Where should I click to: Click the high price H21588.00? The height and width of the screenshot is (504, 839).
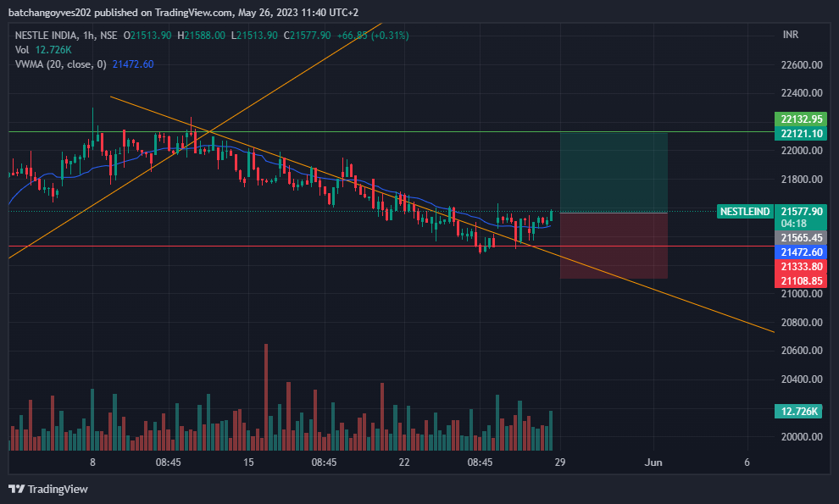coord(201,36)
